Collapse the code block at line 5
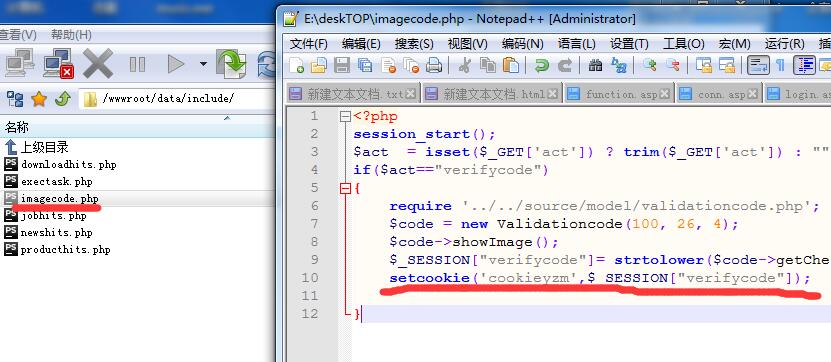831x362 pixels. (x=346, y=188)
